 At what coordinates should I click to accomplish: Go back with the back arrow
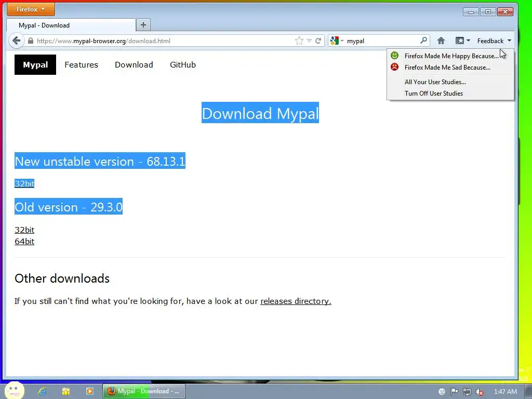[16, 41]
